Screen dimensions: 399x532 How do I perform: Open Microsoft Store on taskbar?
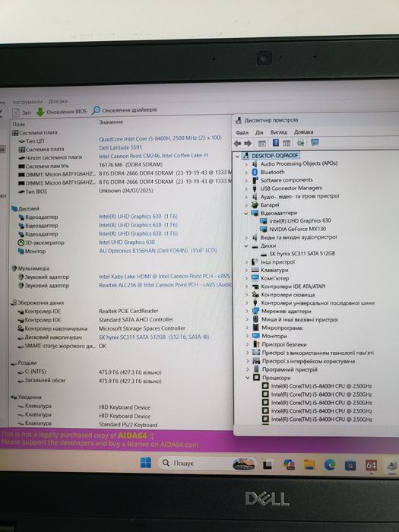[x=350, y=465]
